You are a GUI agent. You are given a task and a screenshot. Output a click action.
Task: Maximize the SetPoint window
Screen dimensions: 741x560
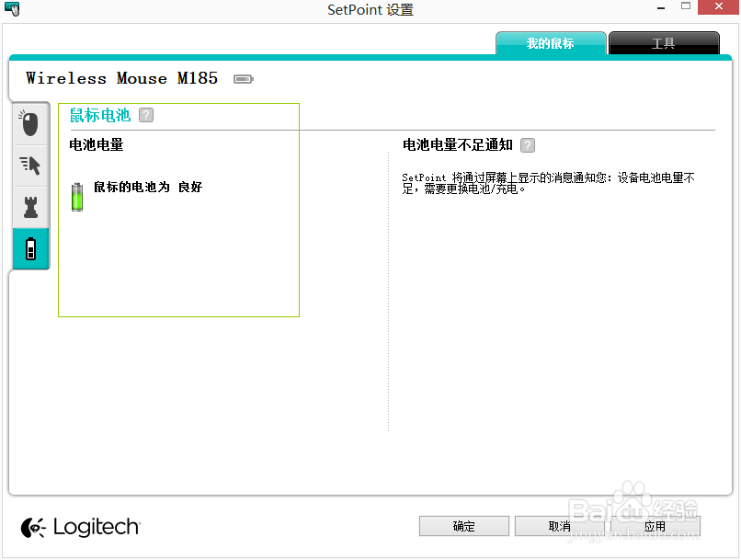[x=686, y=6]
